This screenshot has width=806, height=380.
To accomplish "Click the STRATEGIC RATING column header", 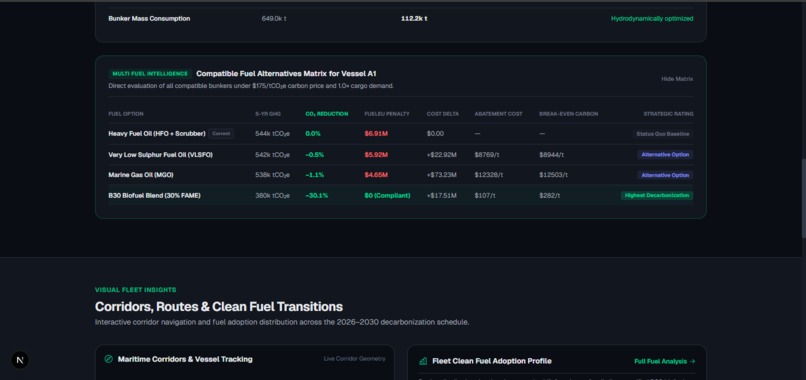I will 668,114.
